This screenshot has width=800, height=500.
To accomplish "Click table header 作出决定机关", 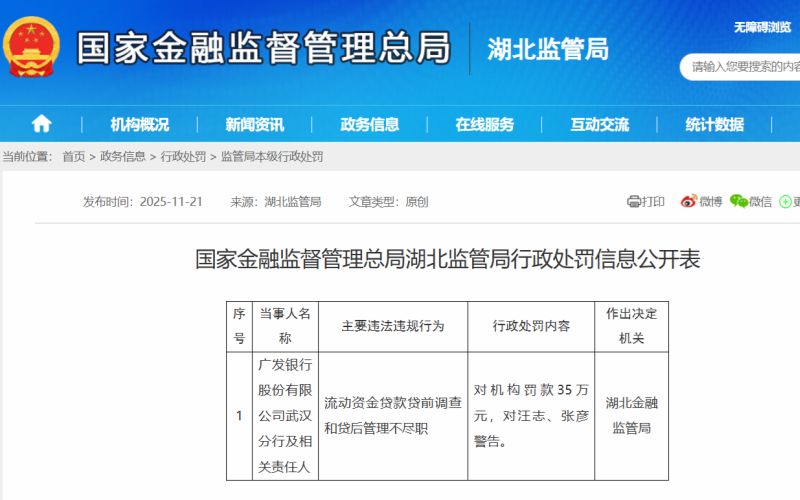I will point(632,326).
